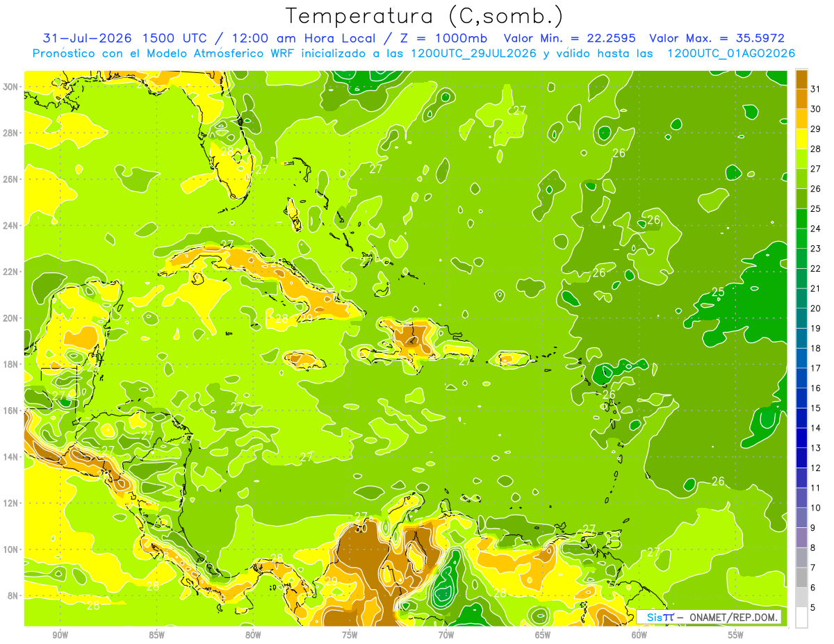Click the 'SisTT' logo text

(x=660, y=617)
